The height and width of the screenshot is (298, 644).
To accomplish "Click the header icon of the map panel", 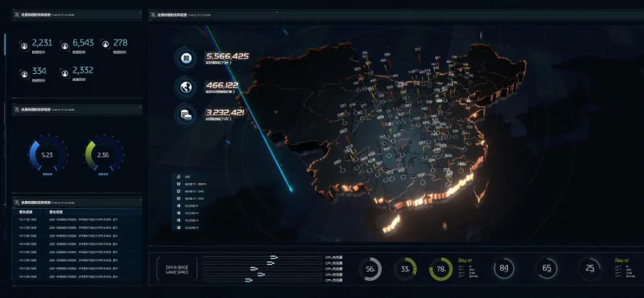I will pos(153,16).
